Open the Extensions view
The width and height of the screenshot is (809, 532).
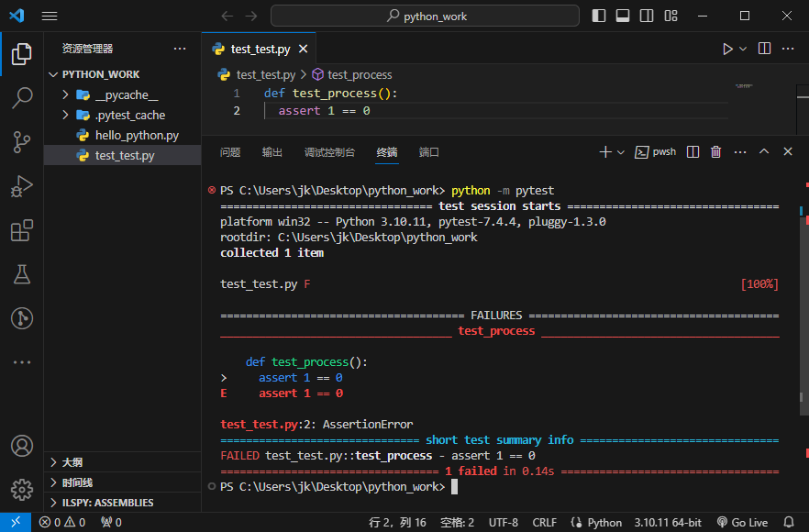tap(22, 230)
